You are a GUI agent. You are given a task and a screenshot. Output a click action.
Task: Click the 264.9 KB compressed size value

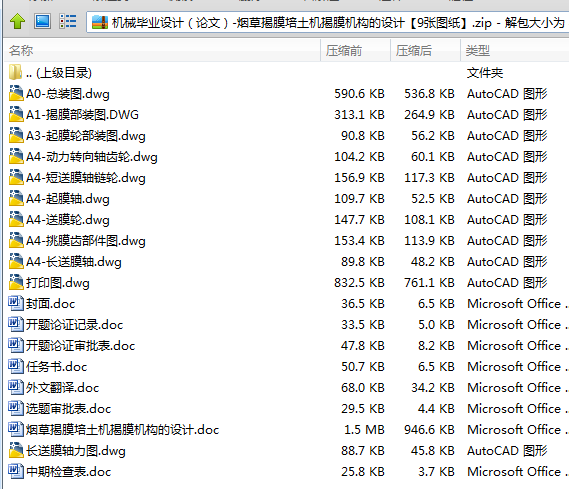[x=430, y=115]
